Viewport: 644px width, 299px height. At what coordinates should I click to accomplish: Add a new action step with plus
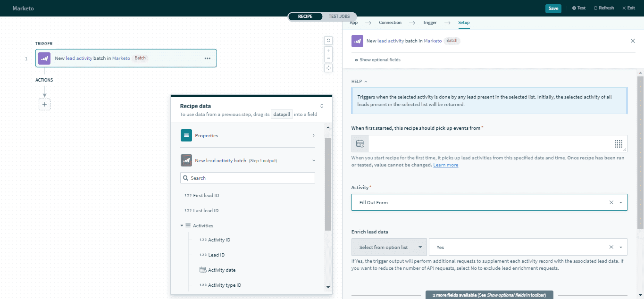(44, 104)
